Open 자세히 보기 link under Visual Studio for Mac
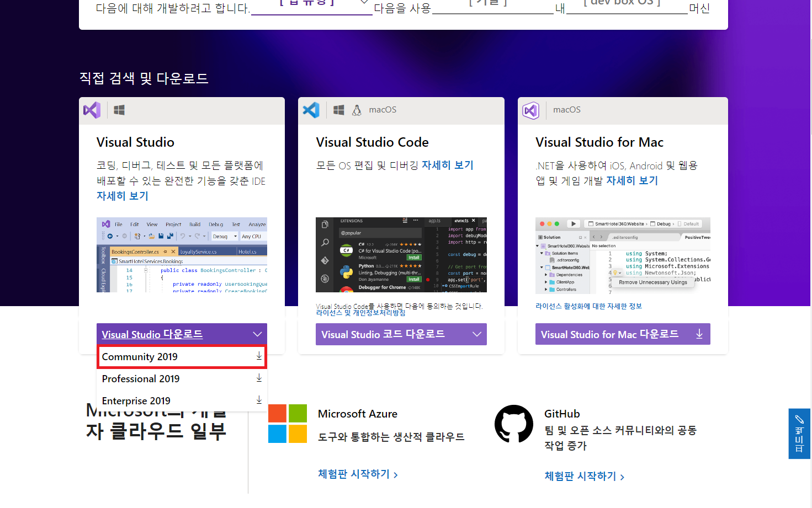812x508 pixels. point(632,180)
